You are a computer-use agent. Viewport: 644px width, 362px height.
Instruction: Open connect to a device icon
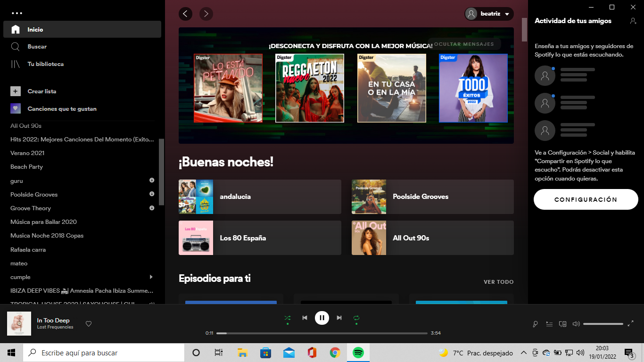coord(562,324)
